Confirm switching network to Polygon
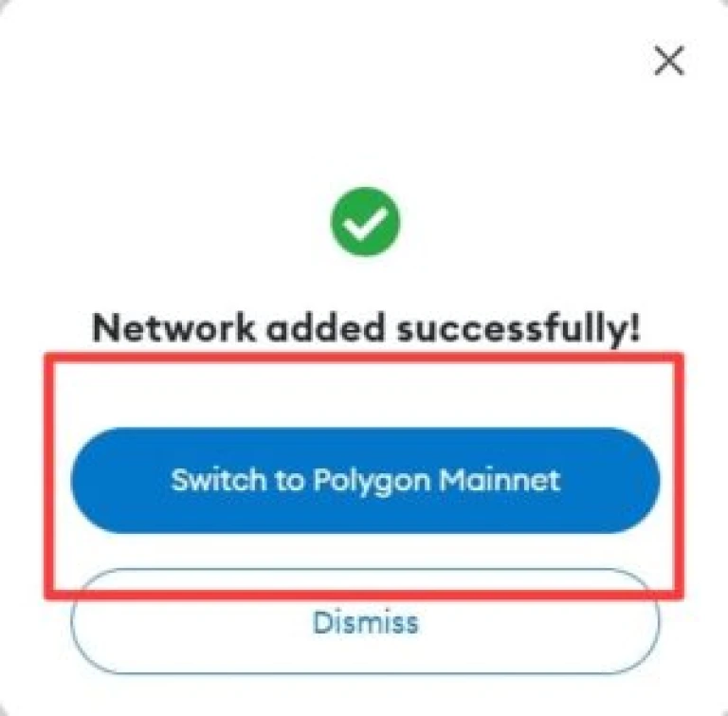 pyautogui.click(x=365, y=480)
